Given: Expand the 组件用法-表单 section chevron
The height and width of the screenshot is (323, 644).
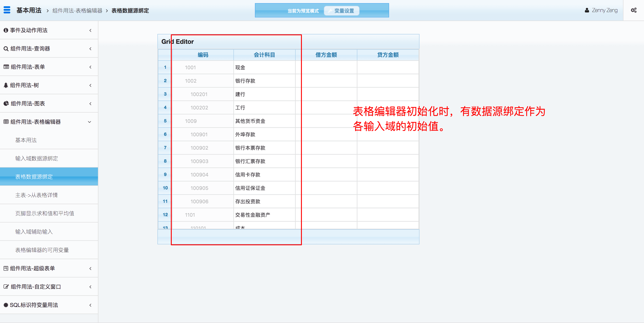Looking at the screenshot, I should [90, 67].
